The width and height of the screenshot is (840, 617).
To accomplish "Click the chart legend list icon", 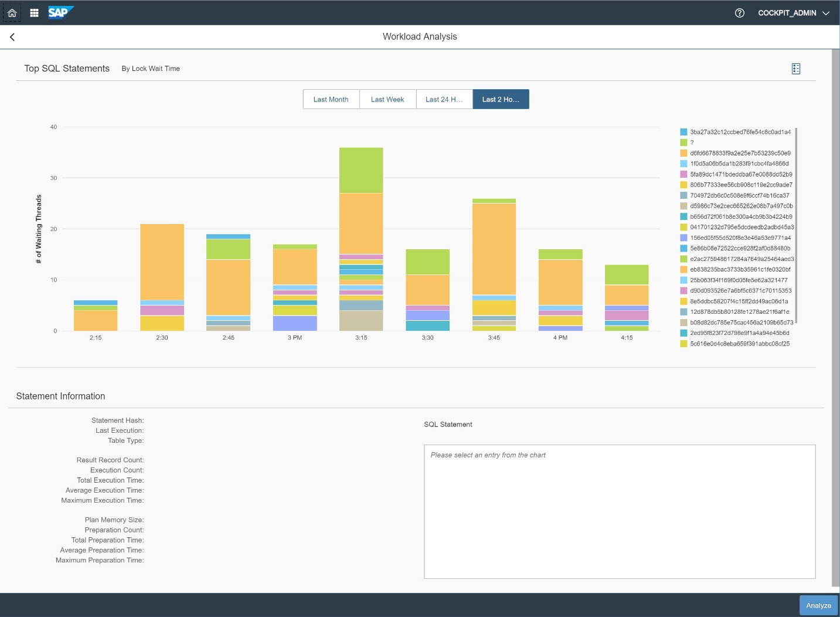I will pyautogui.click(x=795, y=69).
